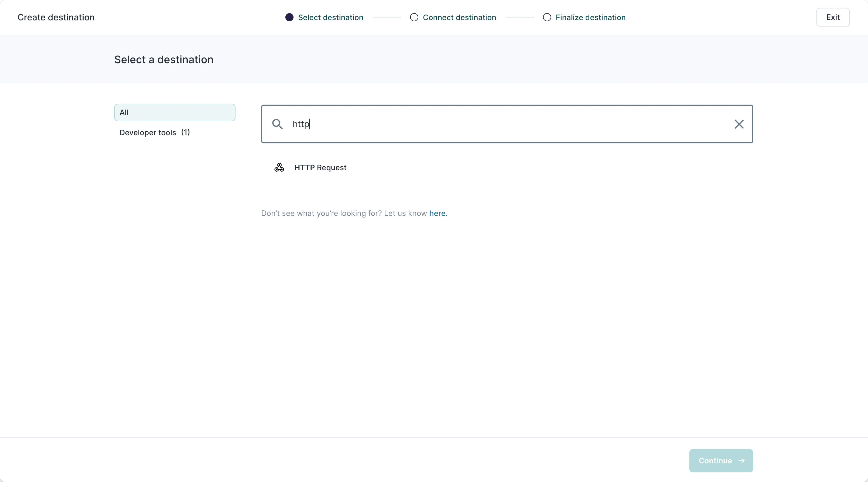Click the Developer tools count (1)

click(185, 132)
